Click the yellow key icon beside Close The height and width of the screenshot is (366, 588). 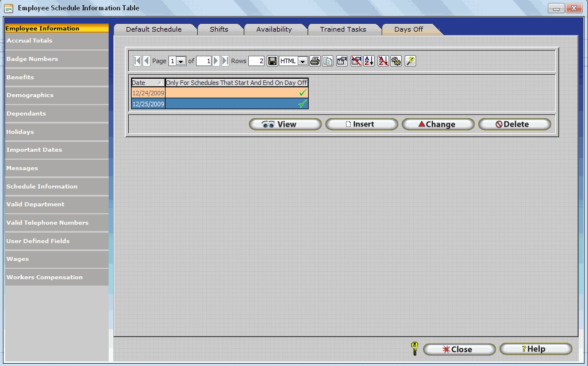click(414, 348)
